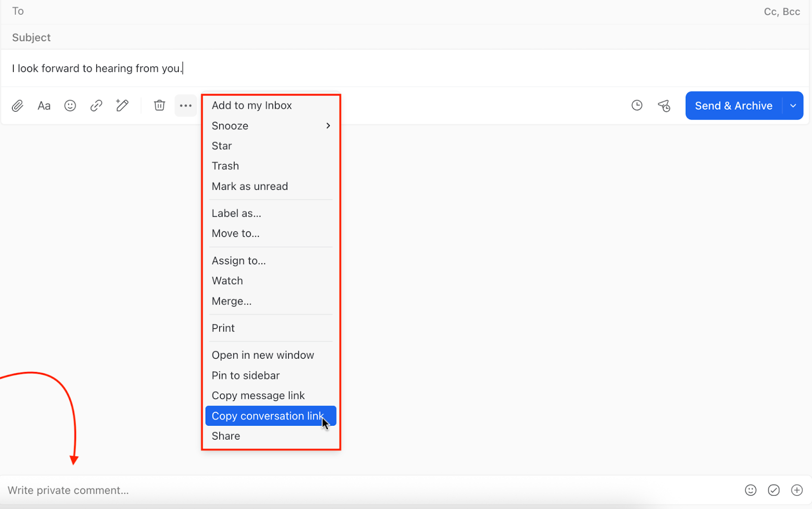812x509 pixels.
Task: Select Copy conversation link from the menu
Action: [268, 416]
